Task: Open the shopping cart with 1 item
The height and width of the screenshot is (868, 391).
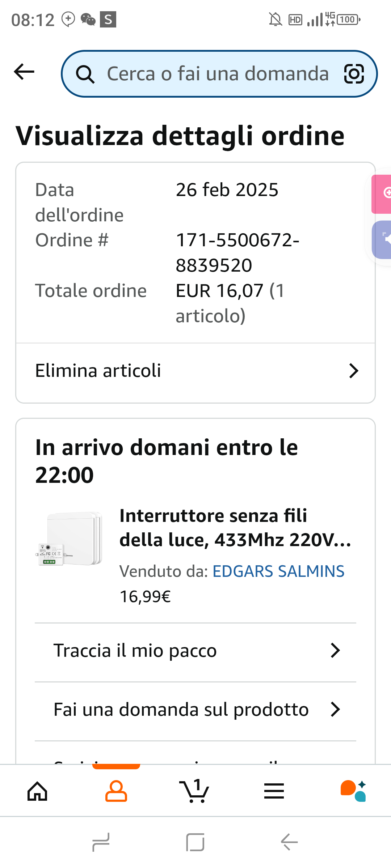Action: point(194,791)
